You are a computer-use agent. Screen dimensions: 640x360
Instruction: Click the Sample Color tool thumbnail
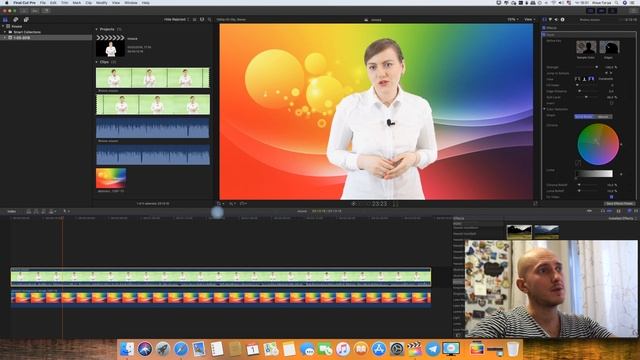[586, 47]
